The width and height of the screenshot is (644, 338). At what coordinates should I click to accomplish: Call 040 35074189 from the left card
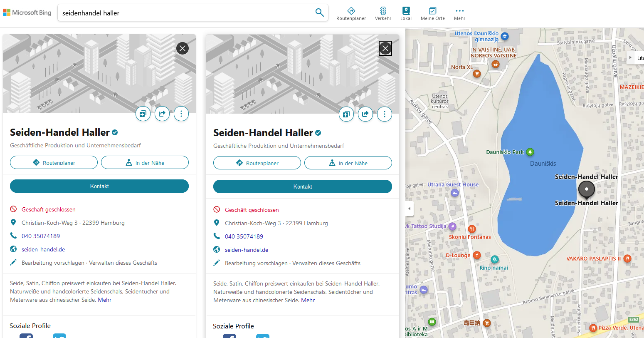tap(41, 236)
